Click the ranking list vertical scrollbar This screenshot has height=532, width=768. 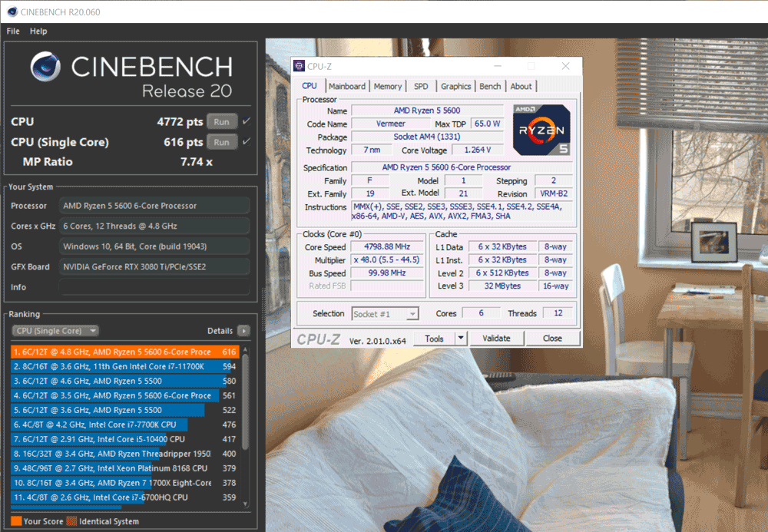246,401
